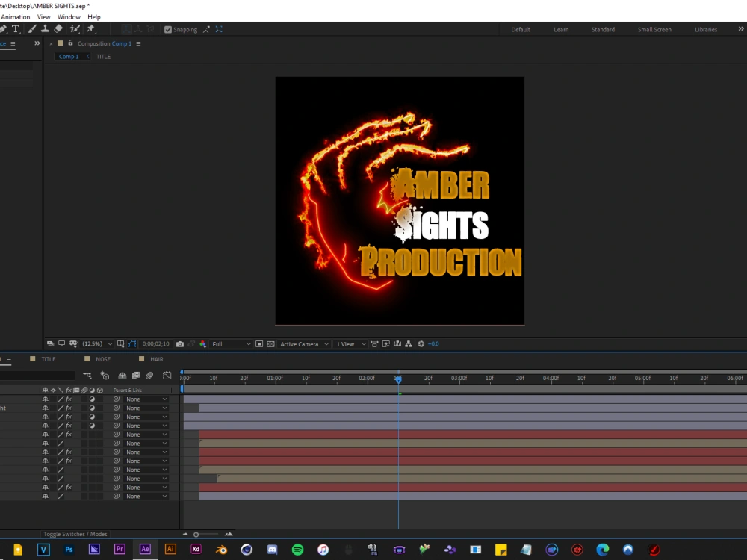The height and width of the screenshot is (560, 747).
Task: Open parent dropdown of the last layer
Action: pyautogui.click(x=146, y=496)
